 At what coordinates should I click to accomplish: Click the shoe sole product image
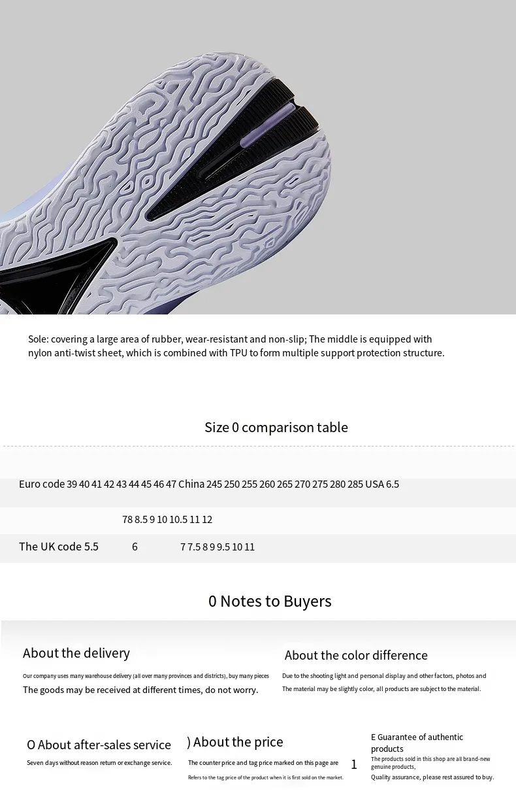click(x=258, y=157)
